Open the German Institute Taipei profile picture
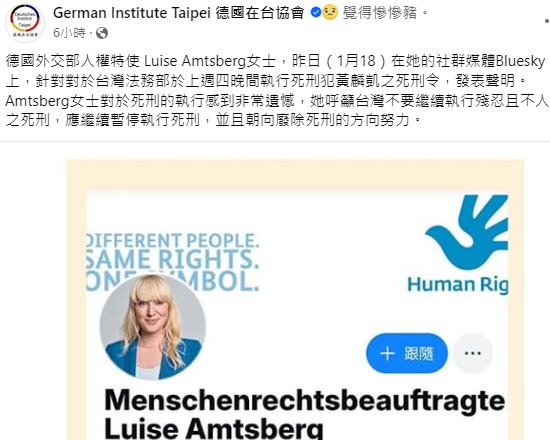550x440 pixels. pyautogui.click(x=25, y=22)
